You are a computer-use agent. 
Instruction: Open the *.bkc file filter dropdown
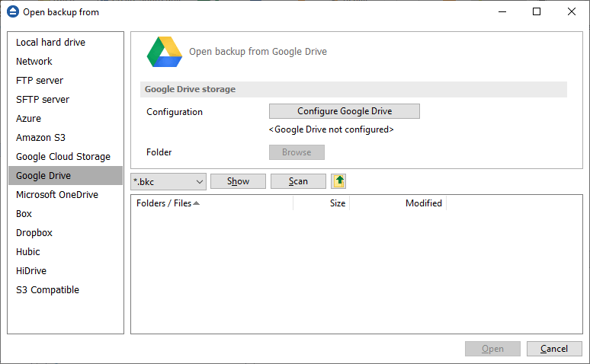pos(168,182)
